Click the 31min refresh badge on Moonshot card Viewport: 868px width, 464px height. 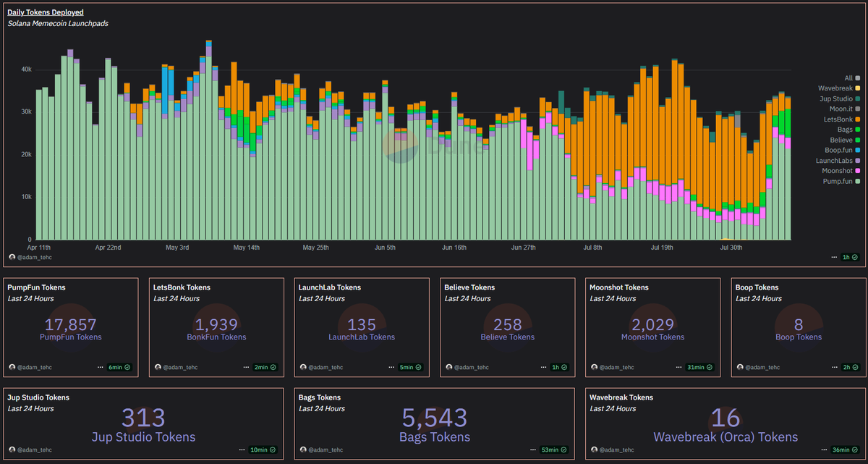699,367
